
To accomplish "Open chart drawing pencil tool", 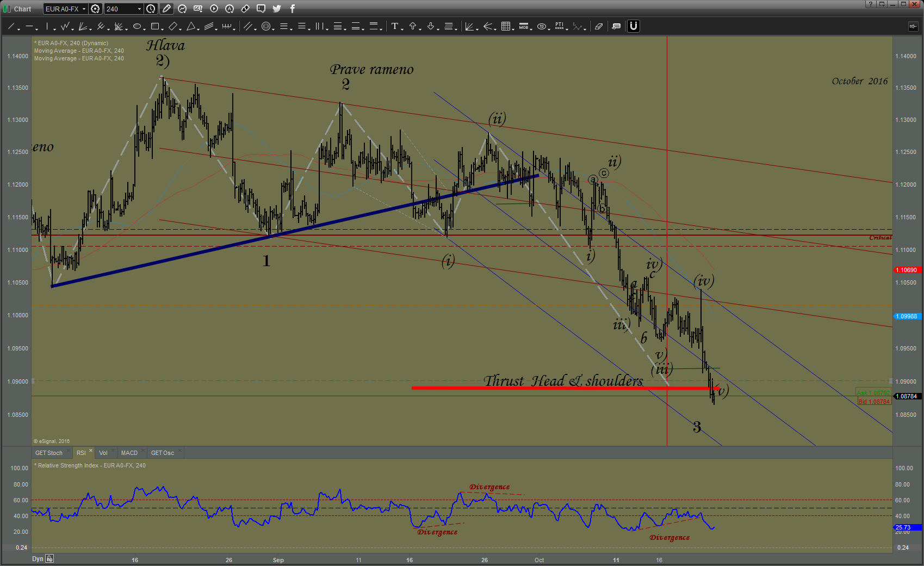I will coord(167,9).
